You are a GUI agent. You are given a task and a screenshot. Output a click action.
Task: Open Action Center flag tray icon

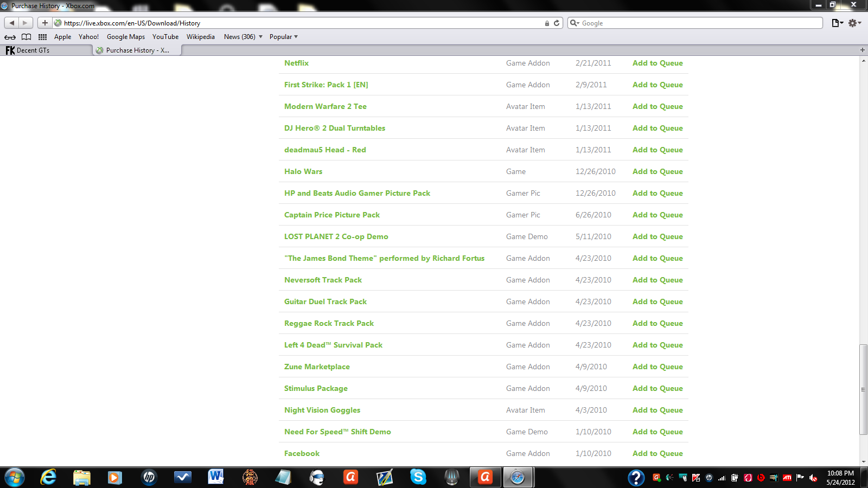tap(800, 478)
